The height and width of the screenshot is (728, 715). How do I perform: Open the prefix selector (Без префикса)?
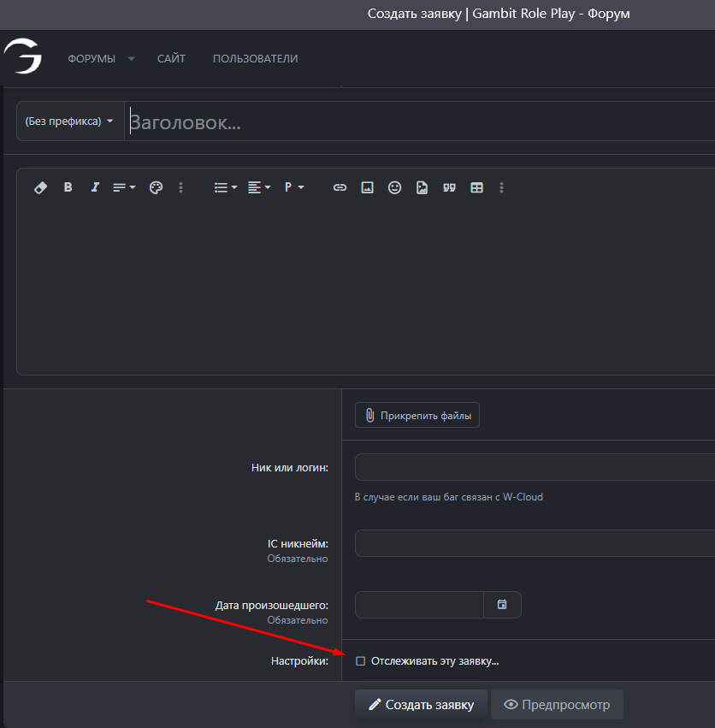coord(70,121)
